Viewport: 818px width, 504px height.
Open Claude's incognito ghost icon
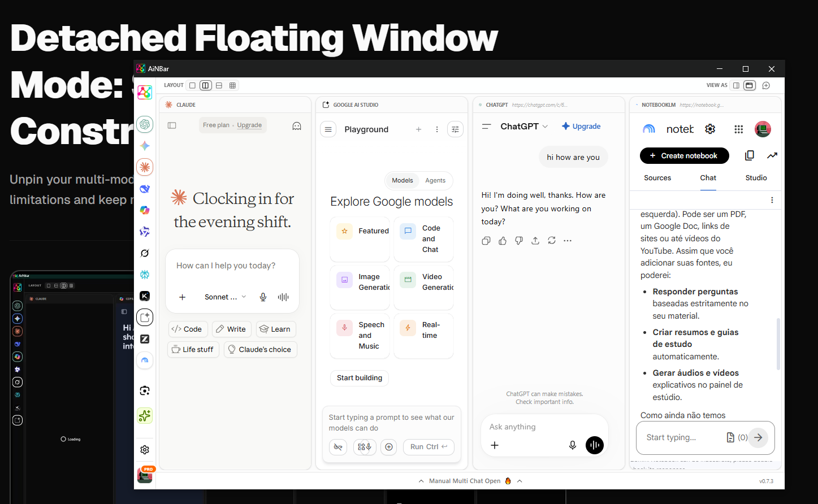297,126
